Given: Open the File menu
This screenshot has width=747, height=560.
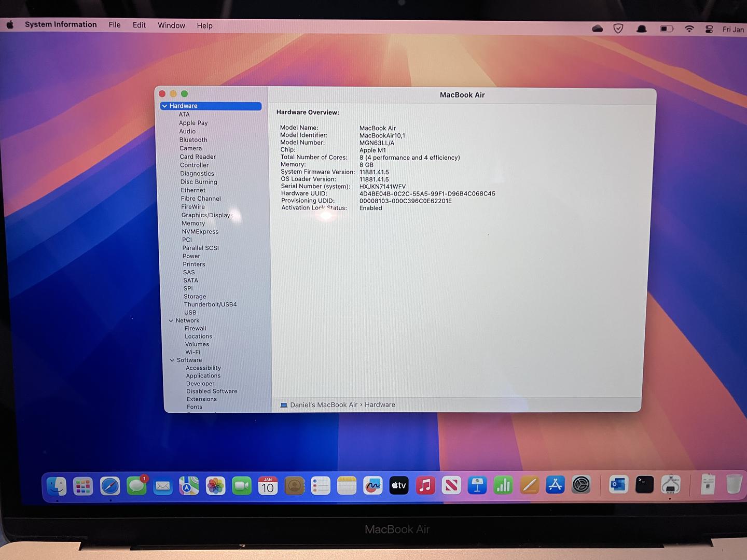Looking at the screenshot, I should click(x=115, y=25).
